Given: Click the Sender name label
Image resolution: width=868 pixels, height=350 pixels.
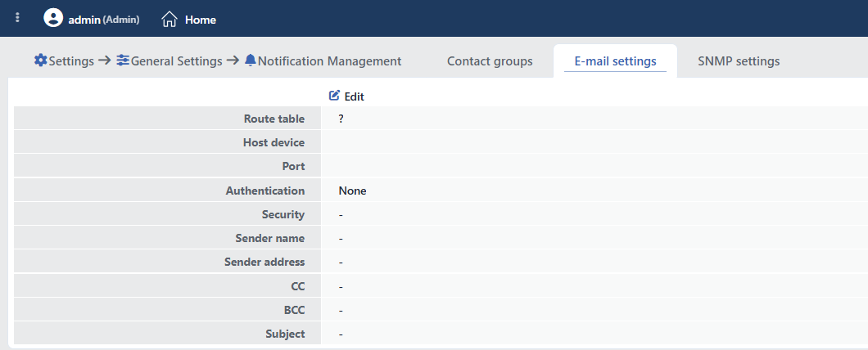Looking at the screenshot, I should click(x=269, y=238).
